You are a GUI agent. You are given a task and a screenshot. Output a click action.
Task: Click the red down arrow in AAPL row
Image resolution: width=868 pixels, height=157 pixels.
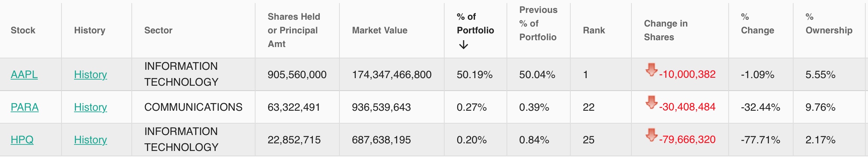point(651,70)
